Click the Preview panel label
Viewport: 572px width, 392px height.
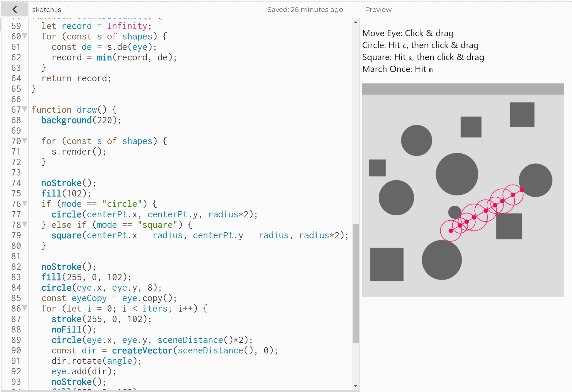point(378,10)
